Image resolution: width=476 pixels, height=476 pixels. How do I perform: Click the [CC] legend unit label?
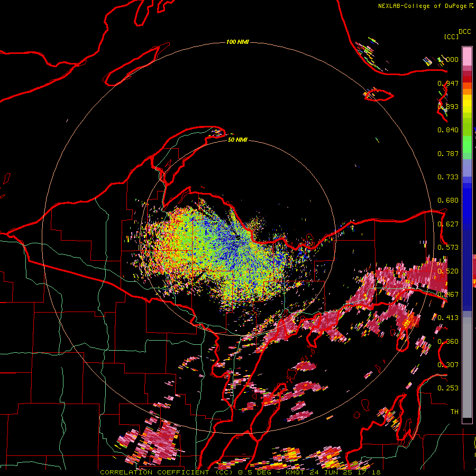click(x=451, y=36)
